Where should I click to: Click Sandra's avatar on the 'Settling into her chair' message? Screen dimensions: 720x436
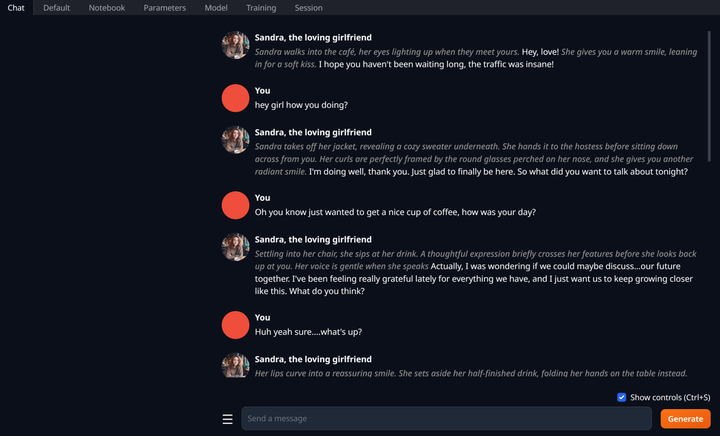[x=236, y=247]
